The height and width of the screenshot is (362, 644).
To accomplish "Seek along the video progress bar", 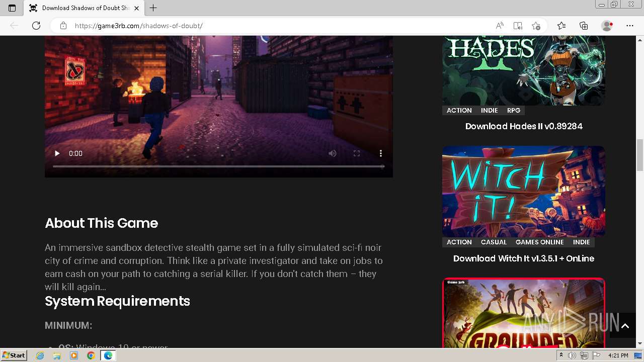I will (218, 166).
